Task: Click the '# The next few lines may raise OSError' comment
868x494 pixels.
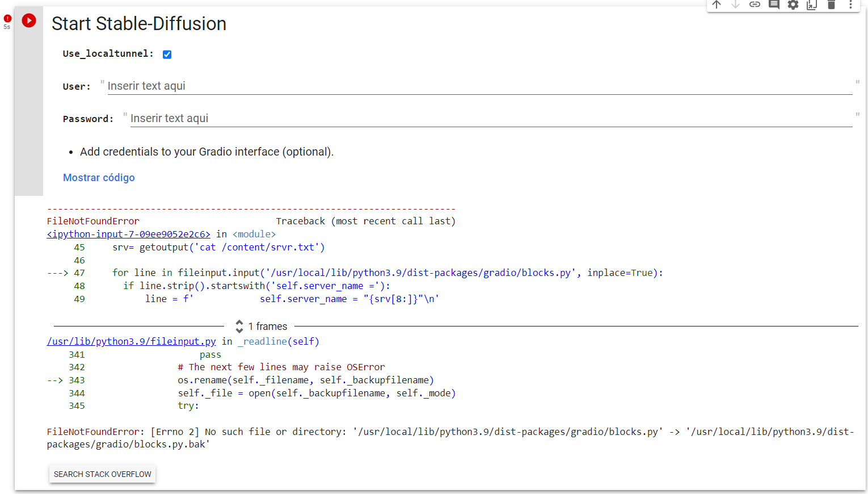Action: [x=281, y=367]
